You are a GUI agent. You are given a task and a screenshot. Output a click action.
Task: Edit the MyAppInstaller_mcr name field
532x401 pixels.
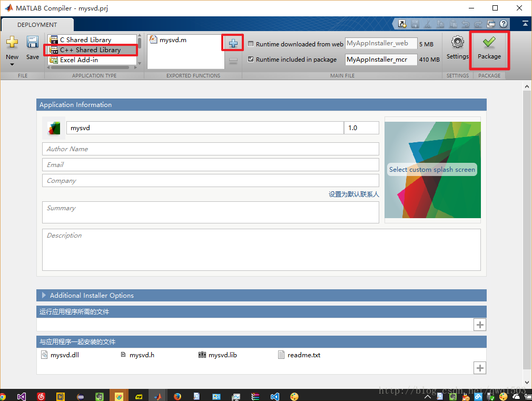point(381,60)
